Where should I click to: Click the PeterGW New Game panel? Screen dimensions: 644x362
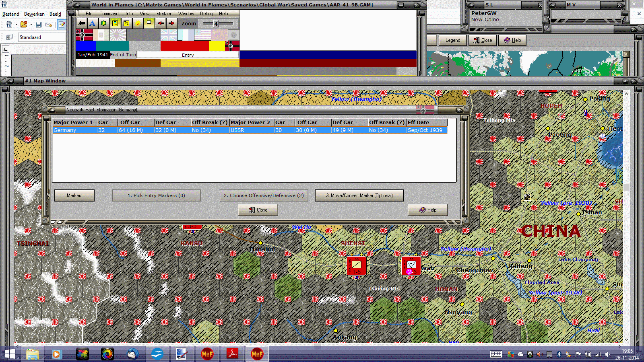pyautogui.click(x=506, y=18)
